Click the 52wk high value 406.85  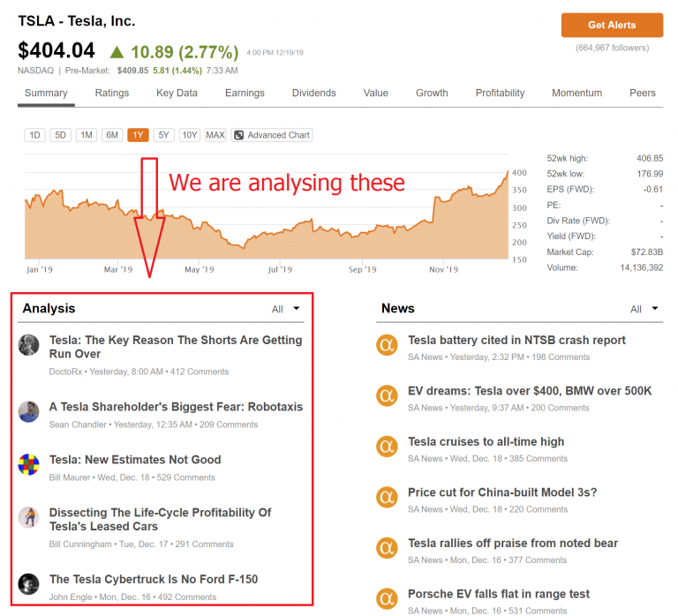point(650,158)
